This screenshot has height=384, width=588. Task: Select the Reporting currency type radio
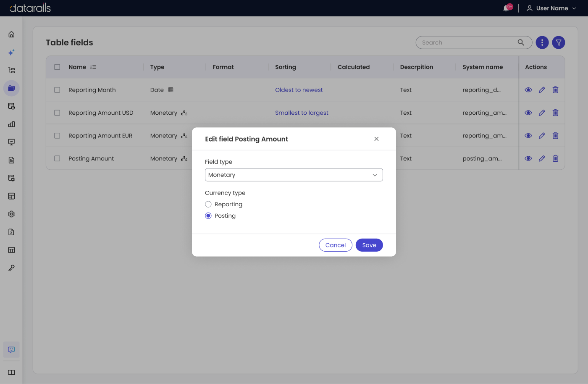(208, 204)
